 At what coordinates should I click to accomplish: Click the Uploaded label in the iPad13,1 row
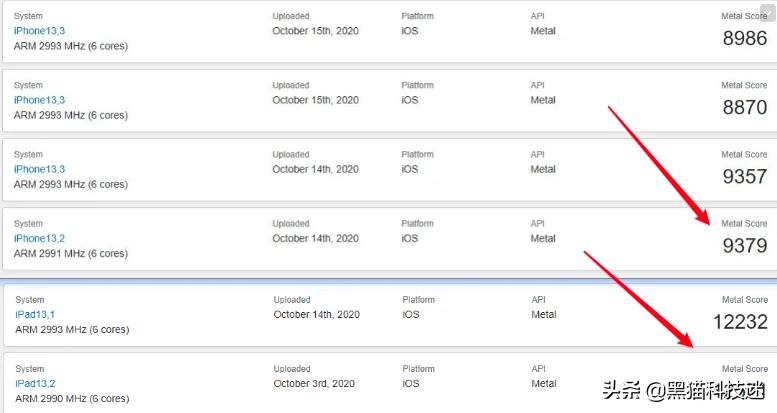(292, 299)
